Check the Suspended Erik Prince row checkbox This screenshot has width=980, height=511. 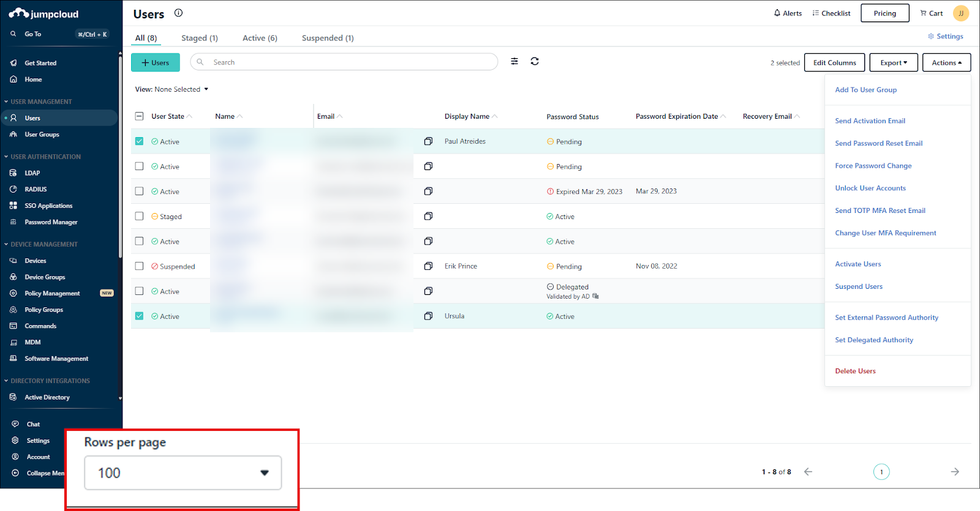point(139,266)
